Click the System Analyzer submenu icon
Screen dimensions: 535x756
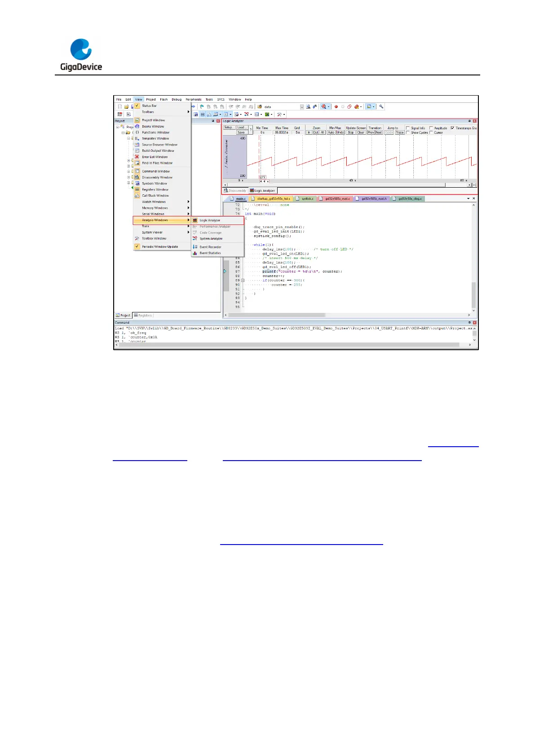pos(195,238)
